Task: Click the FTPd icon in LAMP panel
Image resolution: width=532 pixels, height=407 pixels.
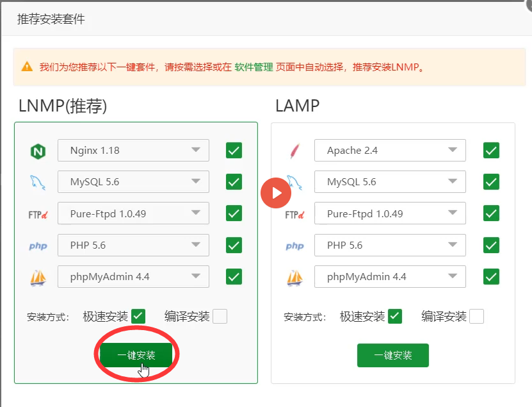Action: (294, 215)
